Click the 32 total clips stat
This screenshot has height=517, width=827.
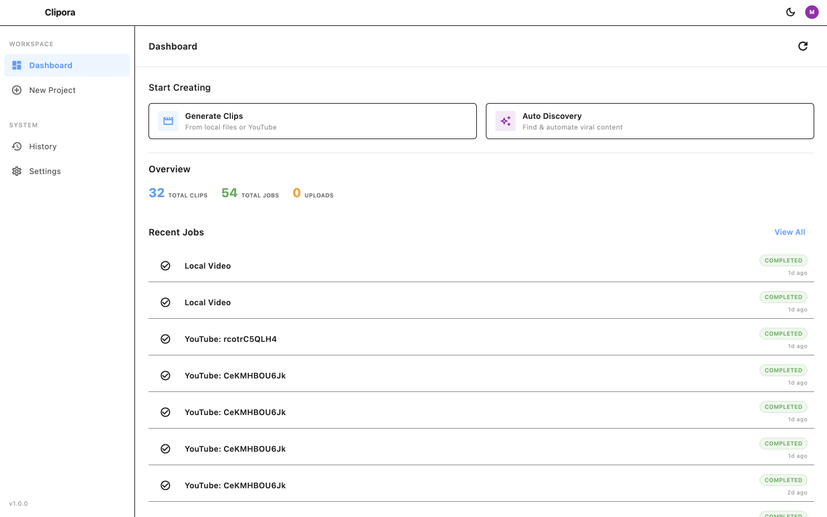coord(178,193)
